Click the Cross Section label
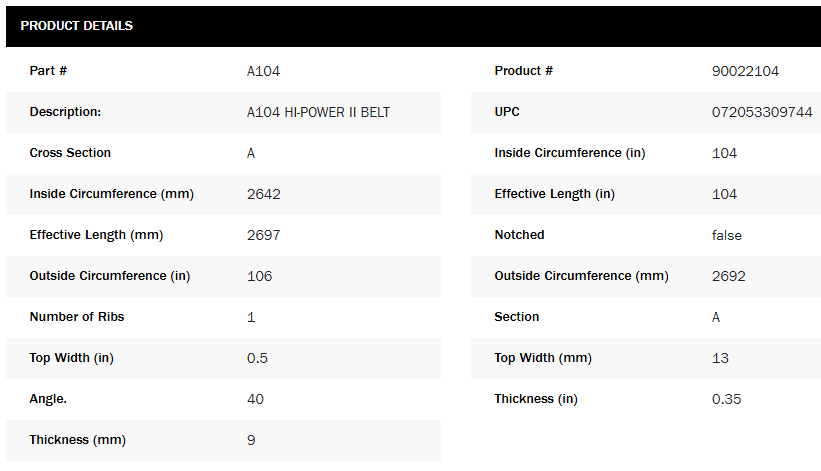821x471 pixels. tap(70, 153)
